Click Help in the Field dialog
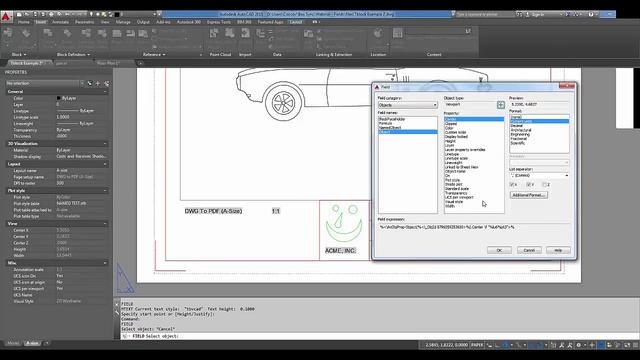 coord(558,250)
